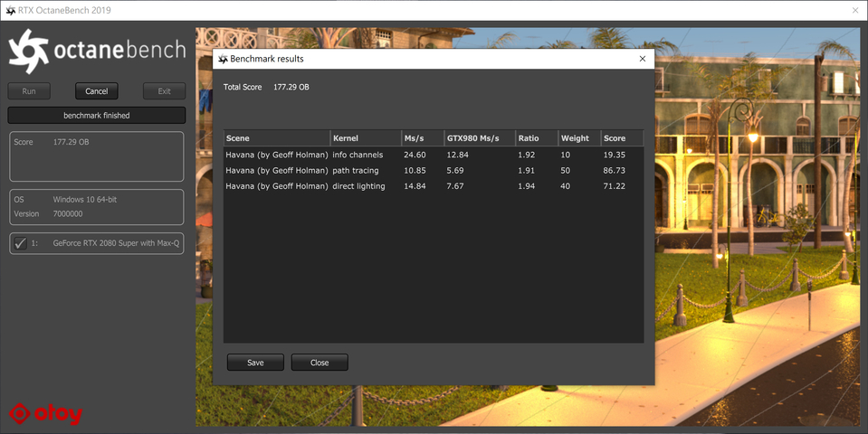Click the 1.92 ratio cell

527,155
